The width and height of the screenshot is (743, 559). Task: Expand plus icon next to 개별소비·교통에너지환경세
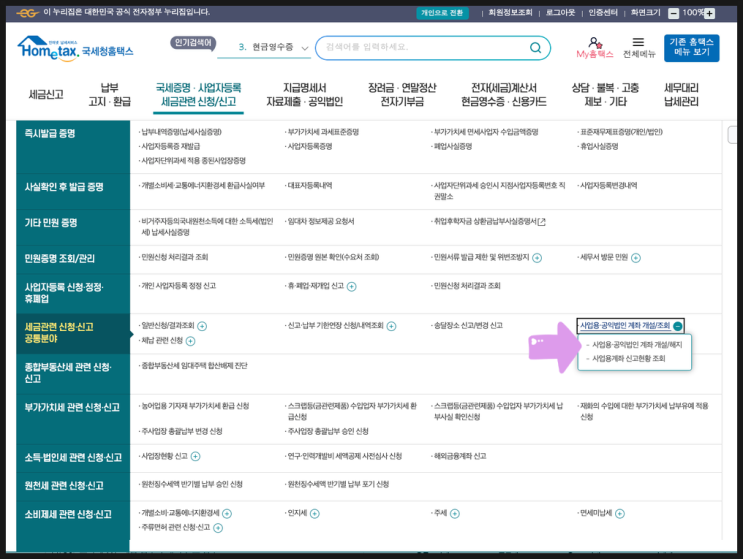(x=227, y=514)
